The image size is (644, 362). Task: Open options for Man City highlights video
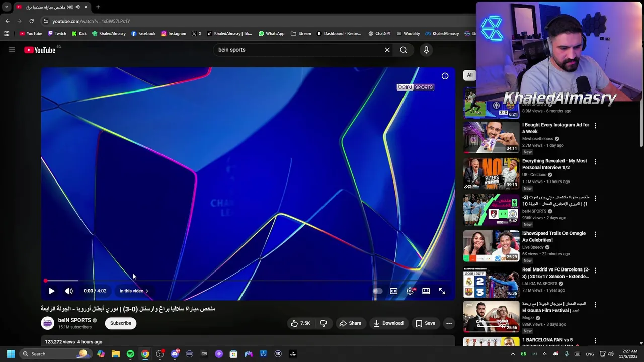pos(595,198)
